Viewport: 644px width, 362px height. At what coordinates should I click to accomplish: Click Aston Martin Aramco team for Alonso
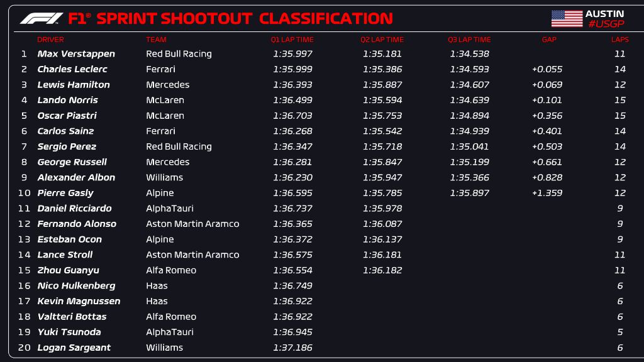click(192, 224)
